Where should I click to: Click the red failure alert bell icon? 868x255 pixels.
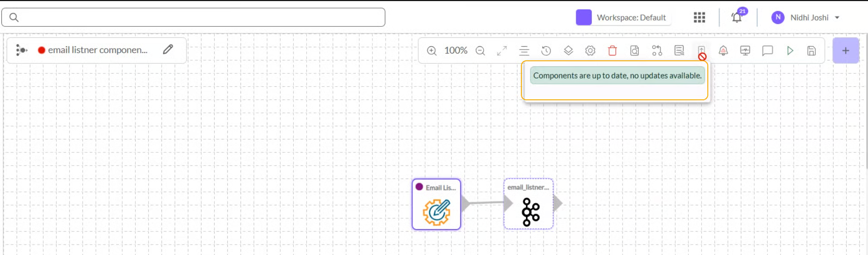[x=723, y=51]
